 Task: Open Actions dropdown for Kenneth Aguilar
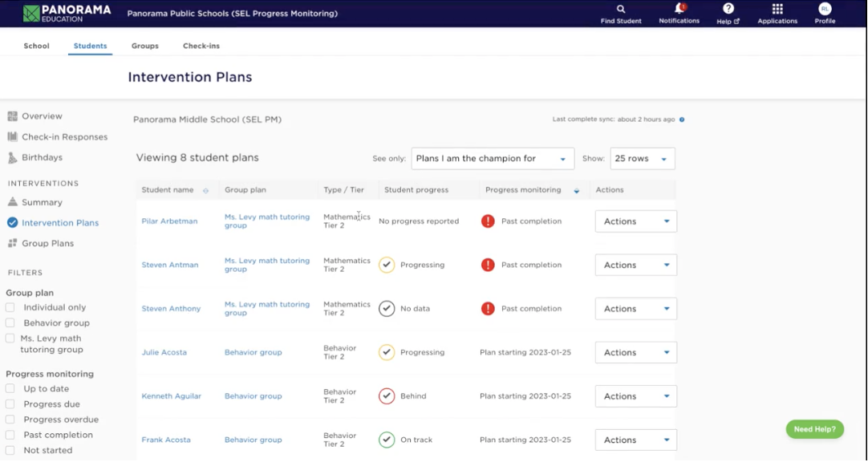click(635, 396)
